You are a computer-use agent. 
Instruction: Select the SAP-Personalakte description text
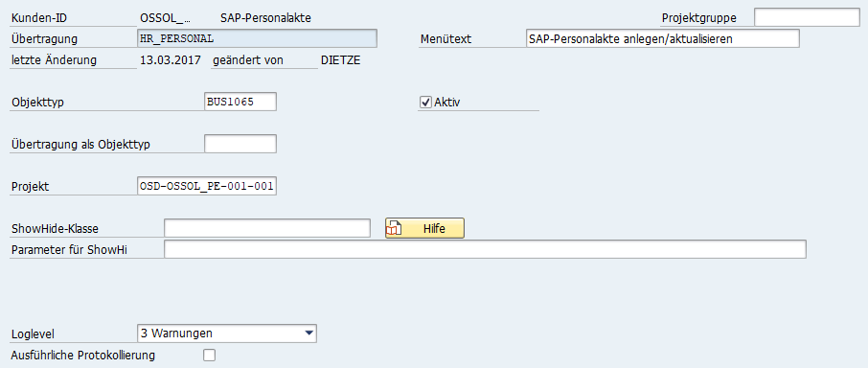click(x=265, y=17)
